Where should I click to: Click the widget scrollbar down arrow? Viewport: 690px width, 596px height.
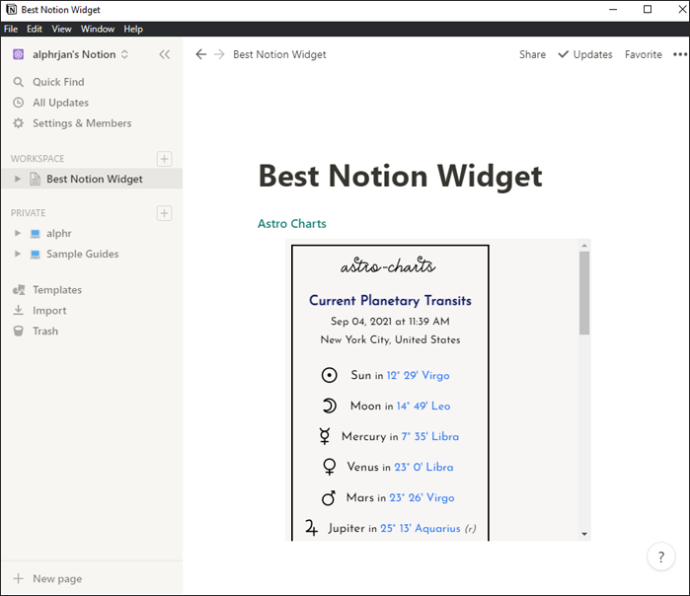(x=584, y=534)
